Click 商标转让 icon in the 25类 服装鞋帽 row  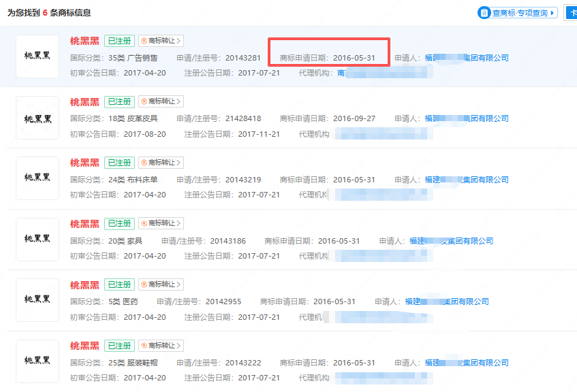point(143,346)
